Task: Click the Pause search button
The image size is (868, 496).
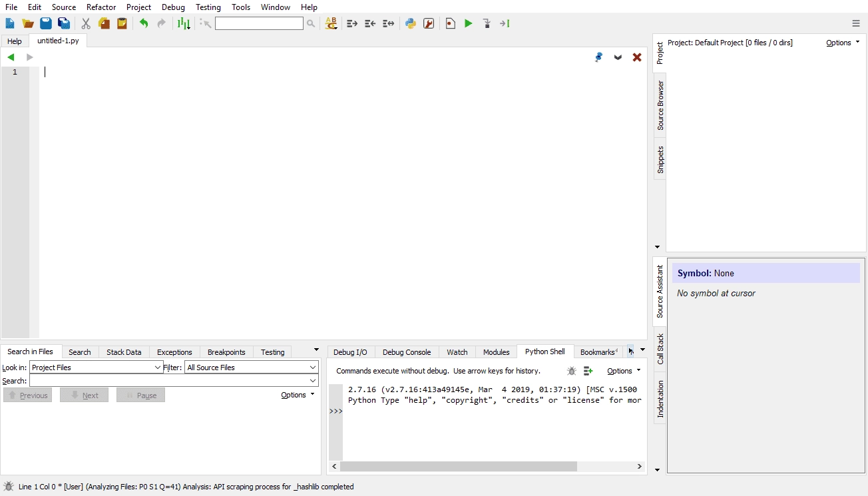Action: tap(140, 395)
